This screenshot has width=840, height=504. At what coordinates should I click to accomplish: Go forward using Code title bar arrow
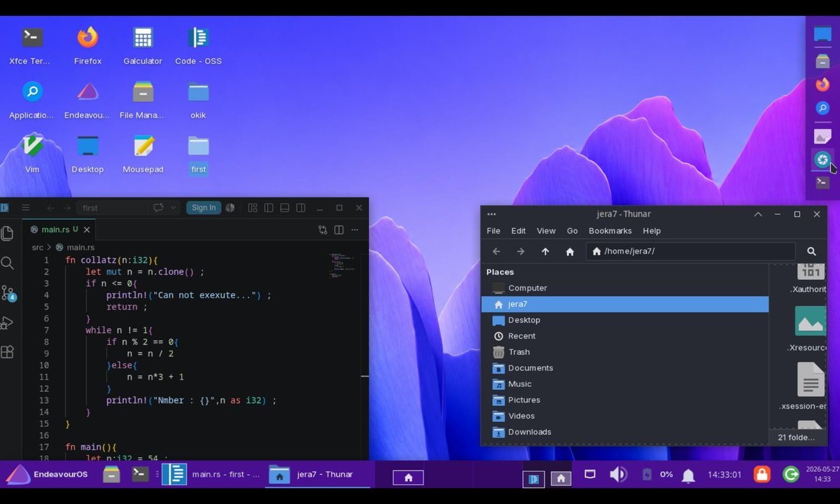tap(67, 208)
